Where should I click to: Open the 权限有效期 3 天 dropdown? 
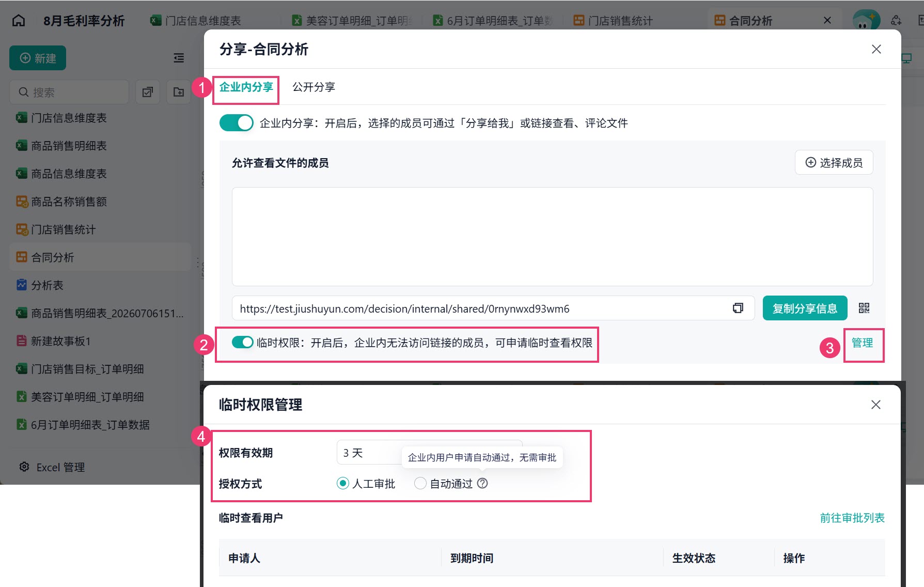[429, 453]
